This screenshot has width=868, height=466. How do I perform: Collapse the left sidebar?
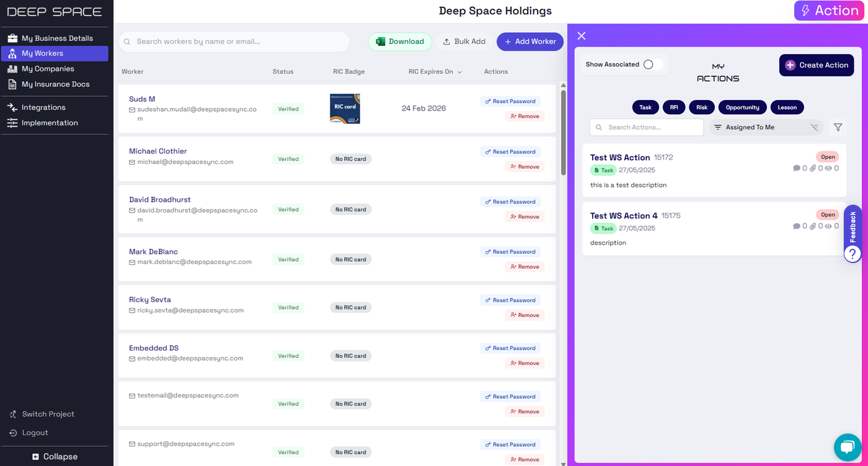[x=56, y=457]
